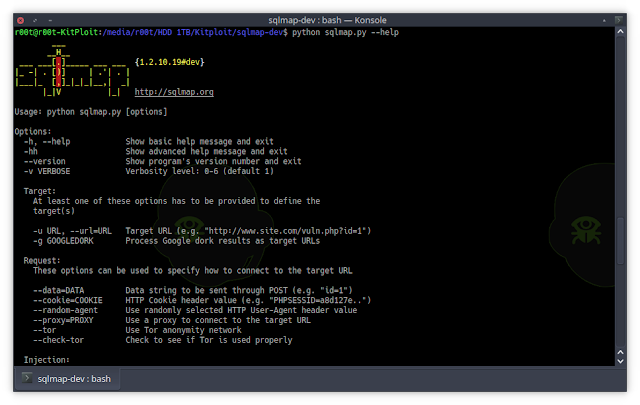This screenshot has width=640, height=405.
Task: Click the '--random-agent' option
Action: pos(66,310)
